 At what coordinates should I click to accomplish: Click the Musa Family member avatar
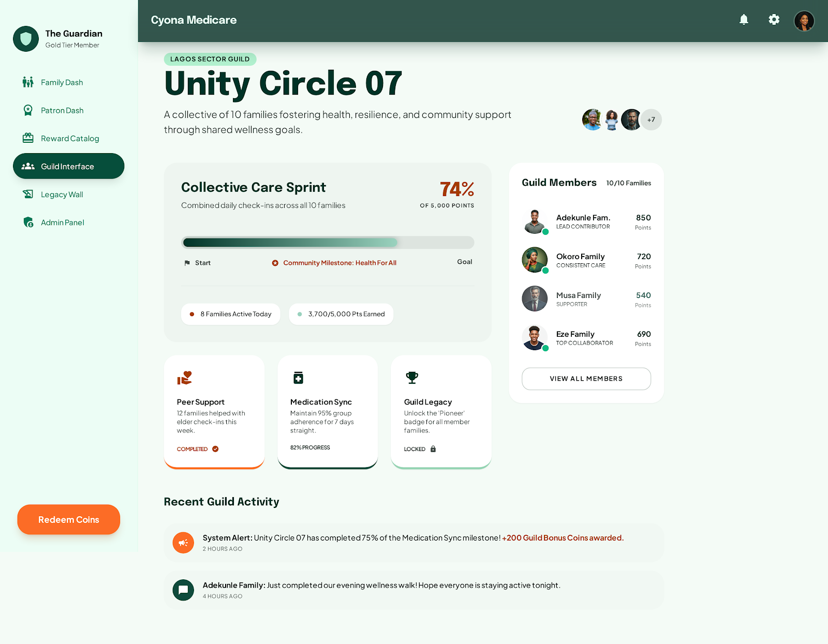pos(535,298)
